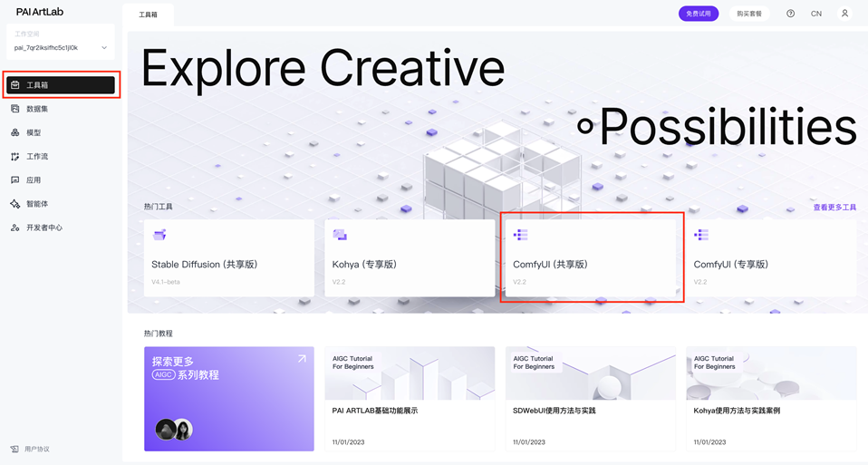The height and width of the screenshot is (465, 868).
Task: Open the 智能体 sidebar item
Action: pos(61,204)
